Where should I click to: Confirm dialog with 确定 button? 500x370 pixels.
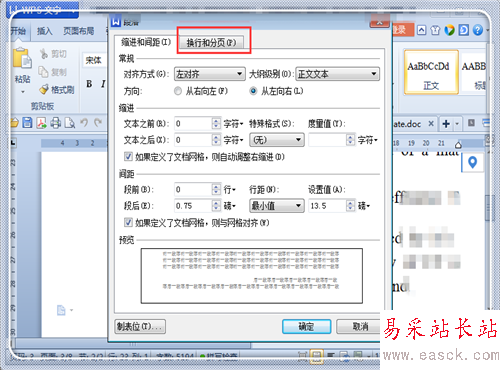click(x=307, y=326)
